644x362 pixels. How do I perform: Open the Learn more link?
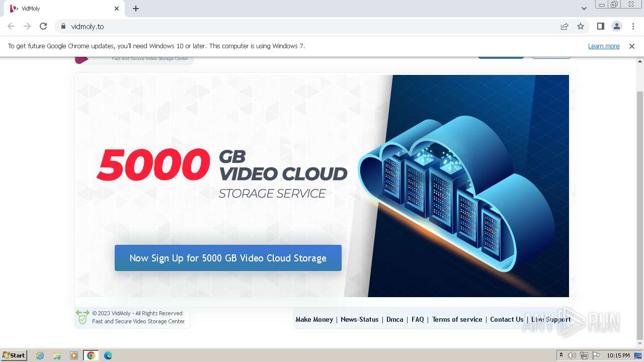point(604,46)
